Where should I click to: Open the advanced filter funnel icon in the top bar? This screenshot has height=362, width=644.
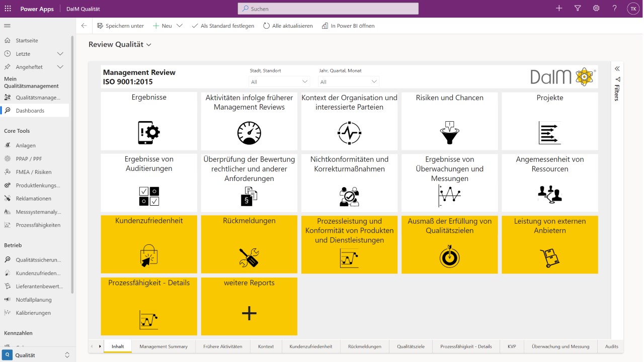578,9
